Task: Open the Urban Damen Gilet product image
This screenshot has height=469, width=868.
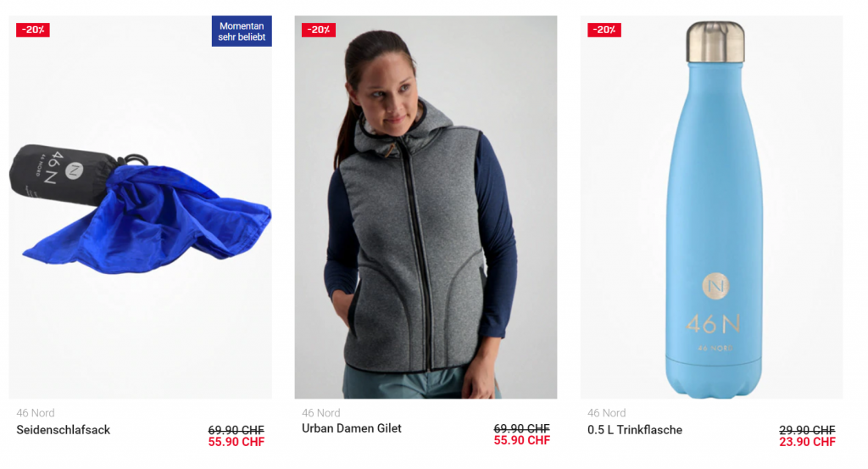Action: [x=426, y=207]
